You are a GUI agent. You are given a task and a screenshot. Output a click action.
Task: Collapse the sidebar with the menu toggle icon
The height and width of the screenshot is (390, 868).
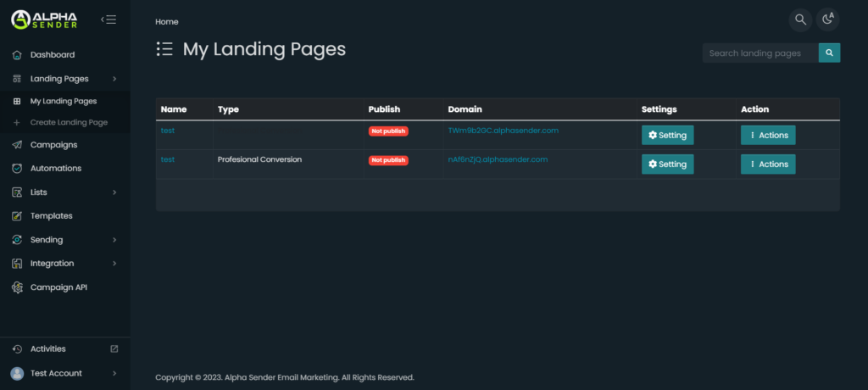[108, 20]
